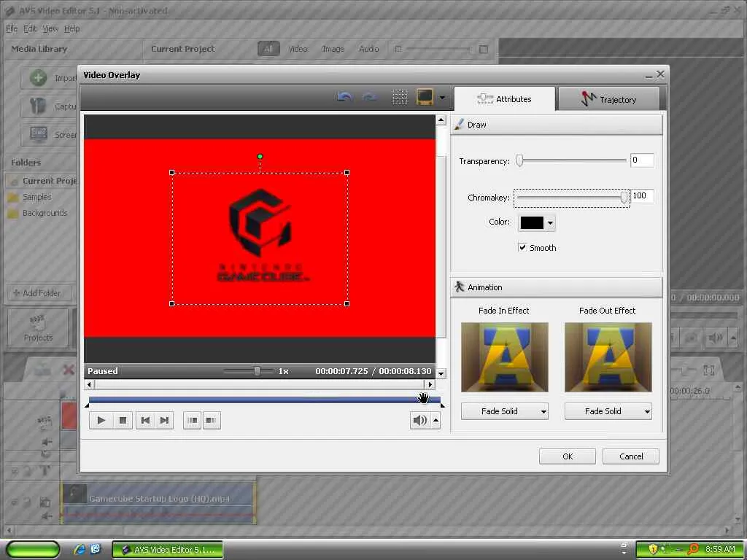Select the Video filter in Current Project
The width and height of the screenshot is (747, 560).
point(298,49)
